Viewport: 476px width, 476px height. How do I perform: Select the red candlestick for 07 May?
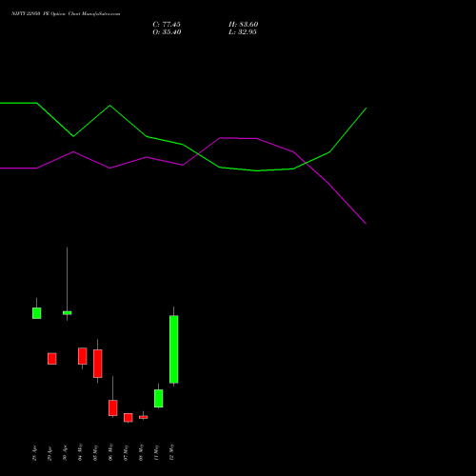point(129,417)
